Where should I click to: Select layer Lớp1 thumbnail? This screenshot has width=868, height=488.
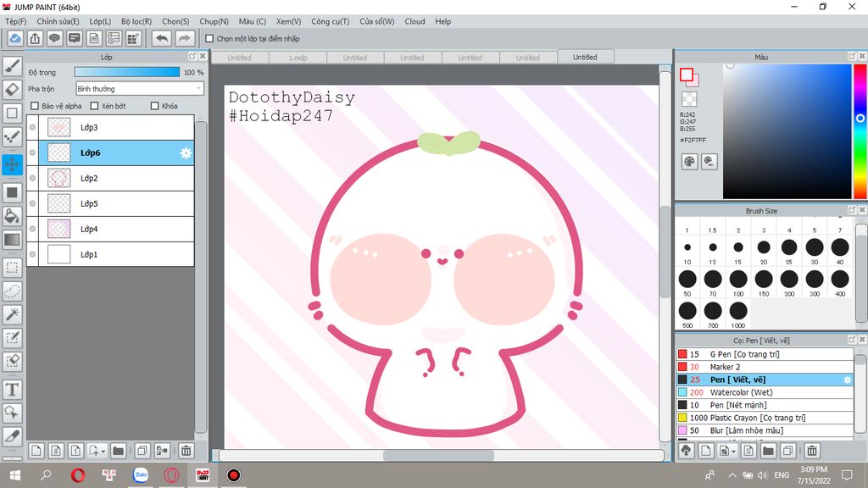coord(58,254)
